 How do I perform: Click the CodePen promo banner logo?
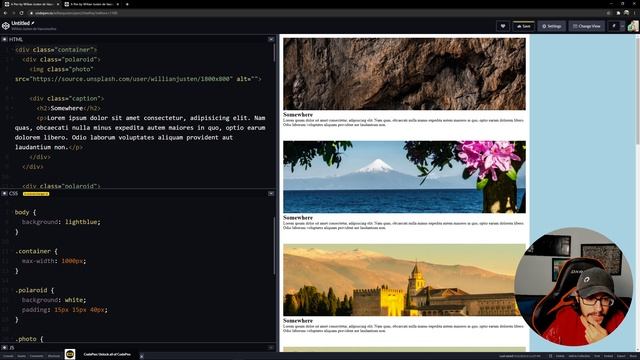(70, 354)
